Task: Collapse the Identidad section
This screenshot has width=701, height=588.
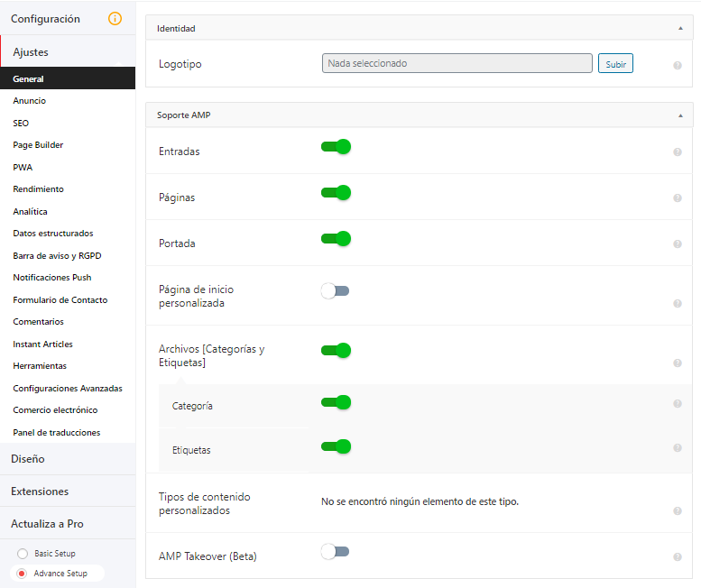Action: point(680,29)
